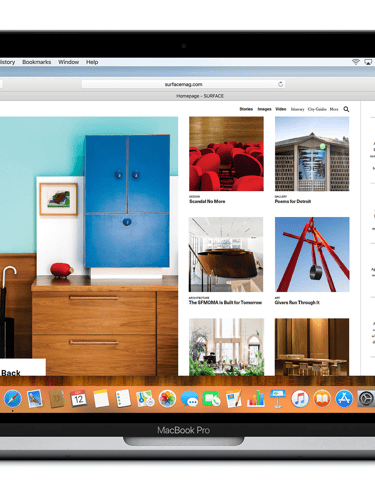Open the Contacts app in the Dock
Viewport: 375px width, 503px height.
57,399
